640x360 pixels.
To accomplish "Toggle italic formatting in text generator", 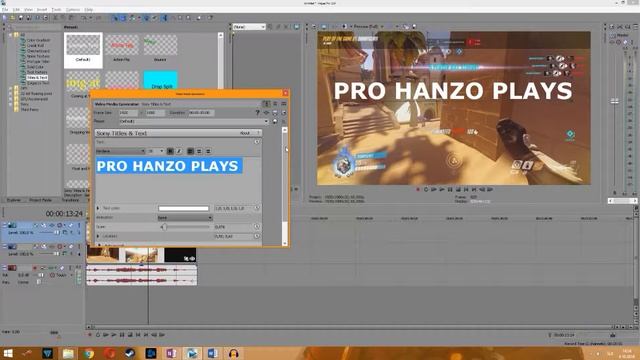I will click(179, 151).
